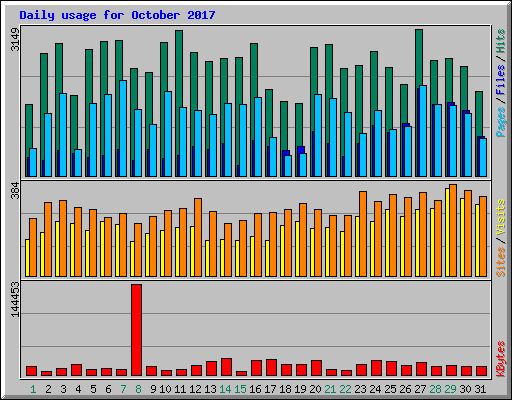Click the 'Hits' legend label
This screenshot has height=400, width=512.
tap(500, 41)
